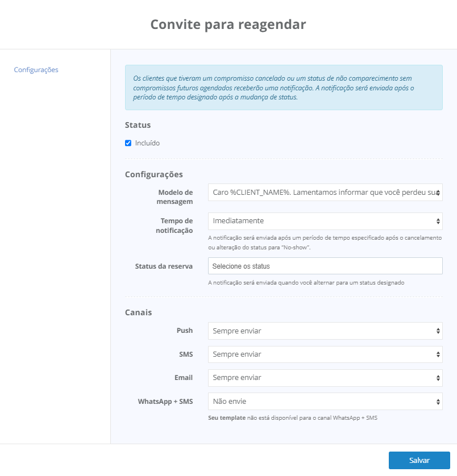Open the Modelo de mensagem dropdown
Image resolution: width=457 pixels, height=476 pixels.
pos(325,193)
